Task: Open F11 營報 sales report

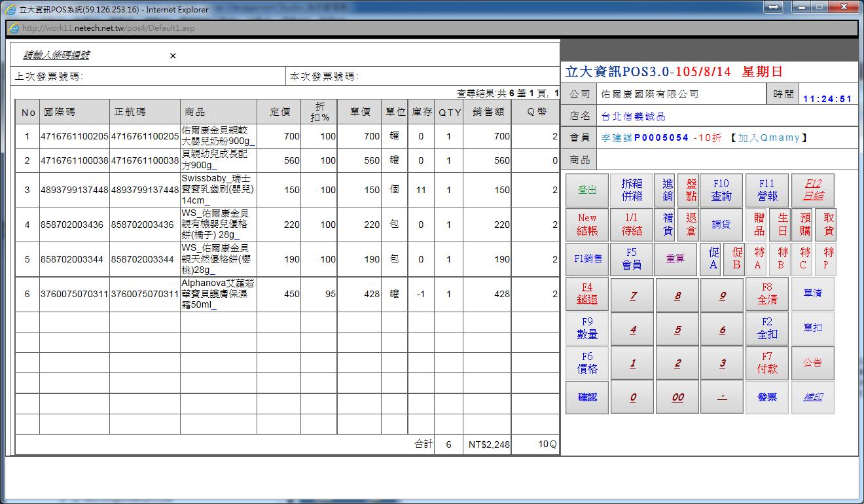Action: 767,190
